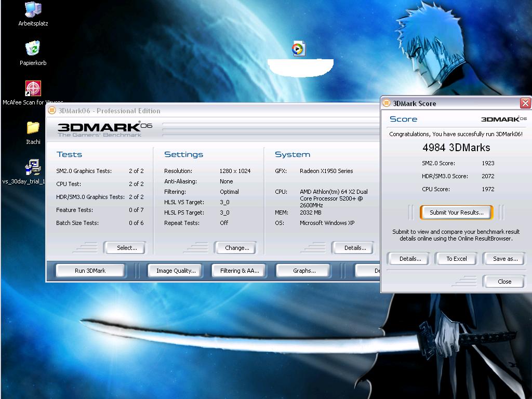This screenshot has height=399, width=532.
Task: Click the AMD Athlon 64 X2 CPU text
Action: (334, 198)
